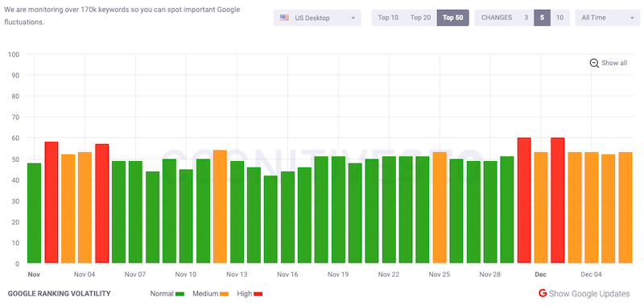Click the 'Dec 04' x-axis label
644x306 pixels.
coord(592,275)
